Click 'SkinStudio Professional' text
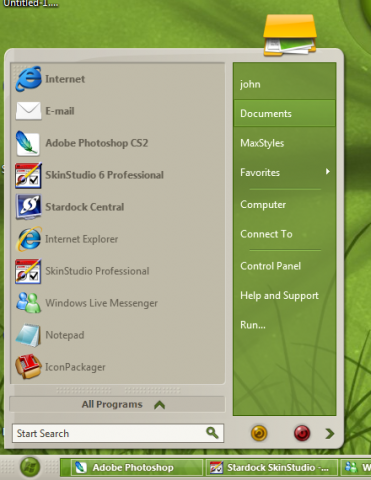The width and height of the screenshot is (371, 480). tap(97, 271)
